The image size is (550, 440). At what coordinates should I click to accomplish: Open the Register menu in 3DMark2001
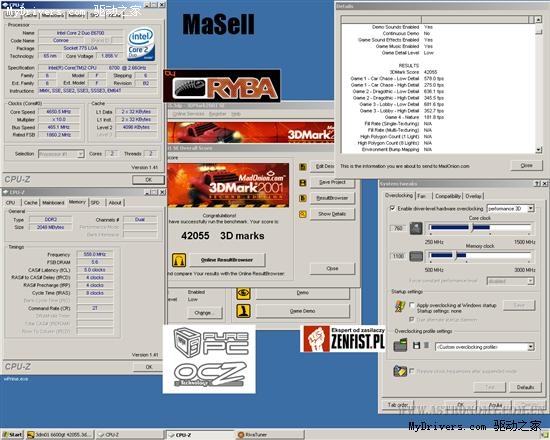click(x=217, y=114)
